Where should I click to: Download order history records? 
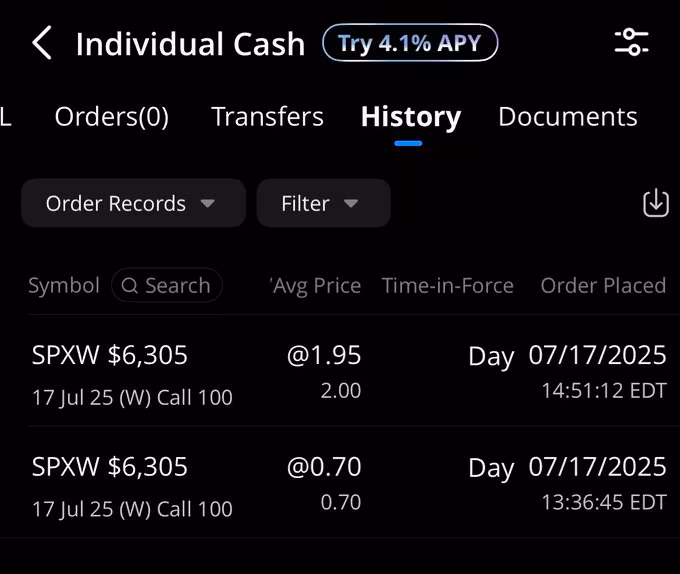[x=655, y=203]
